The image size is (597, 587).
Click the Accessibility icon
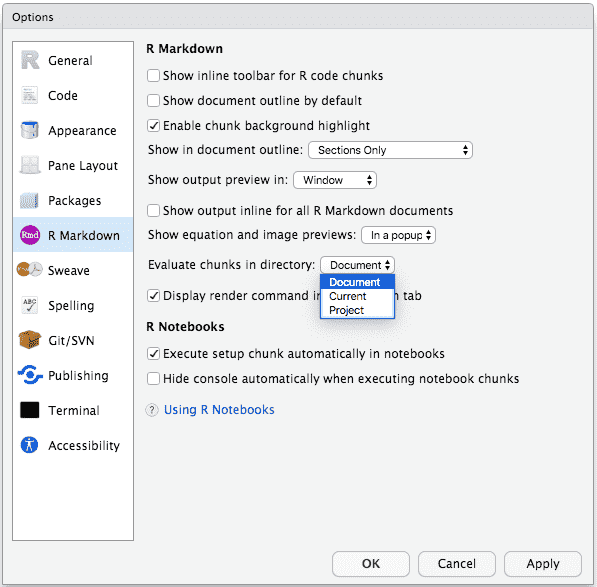pos(30,445)
